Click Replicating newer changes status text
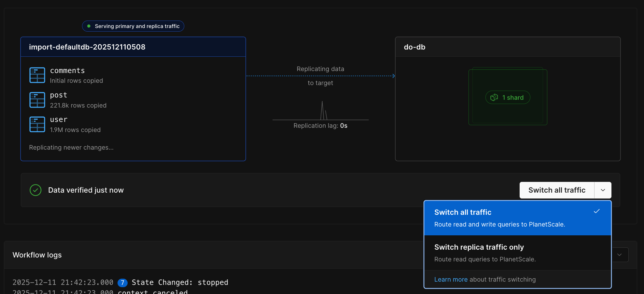The width and height of the screenshot is (644, 294). (x=71, y=147)
